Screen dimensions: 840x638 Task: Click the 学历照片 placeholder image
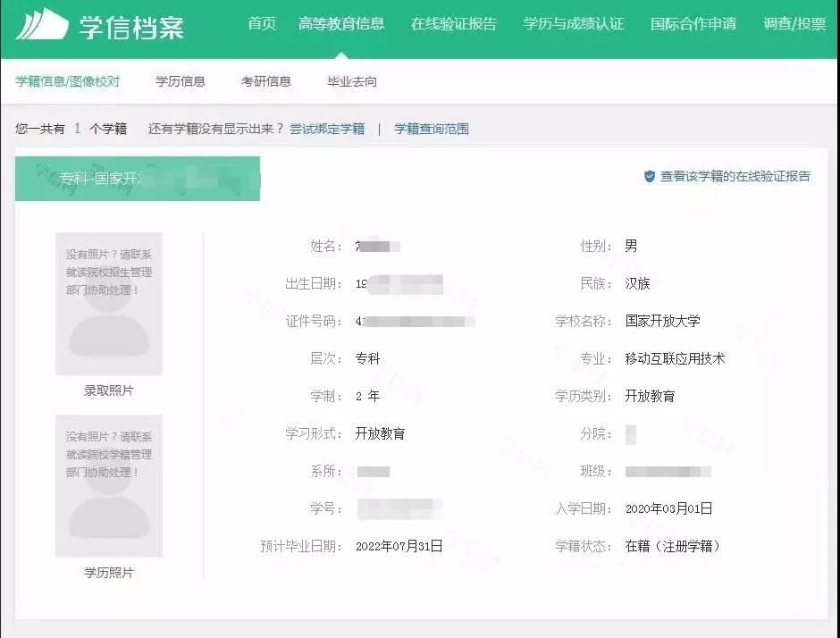109,486
